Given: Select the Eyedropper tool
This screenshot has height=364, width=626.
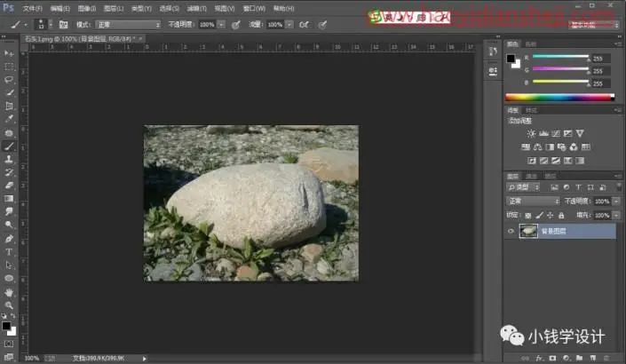Looking at the screenshot, I should point(9,119).
